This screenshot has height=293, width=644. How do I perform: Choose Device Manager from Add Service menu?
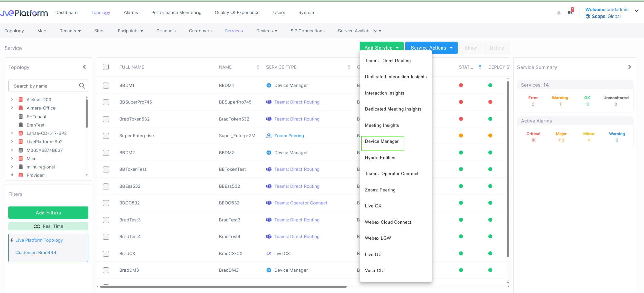click(x=382, y=141)
